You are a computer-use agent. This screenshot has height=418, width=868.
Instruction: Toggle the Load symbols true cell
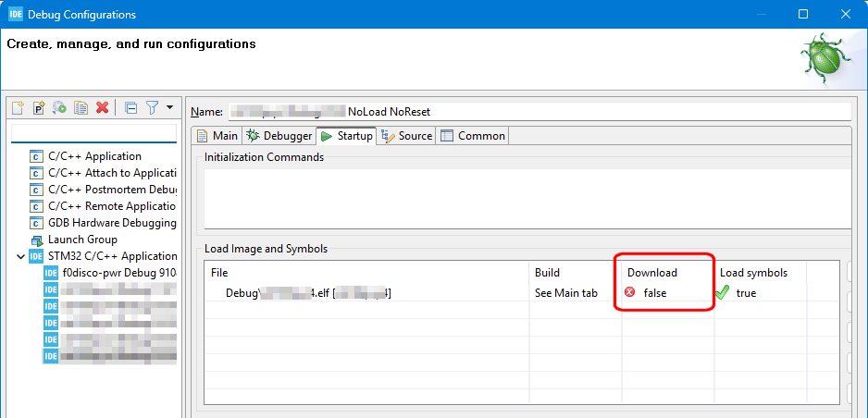[x=746, y=293]
